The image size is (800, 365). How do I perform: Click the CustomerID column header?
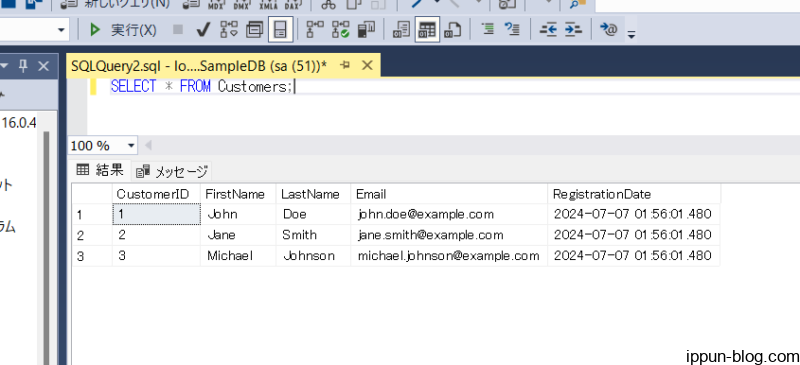coord(156,194)
